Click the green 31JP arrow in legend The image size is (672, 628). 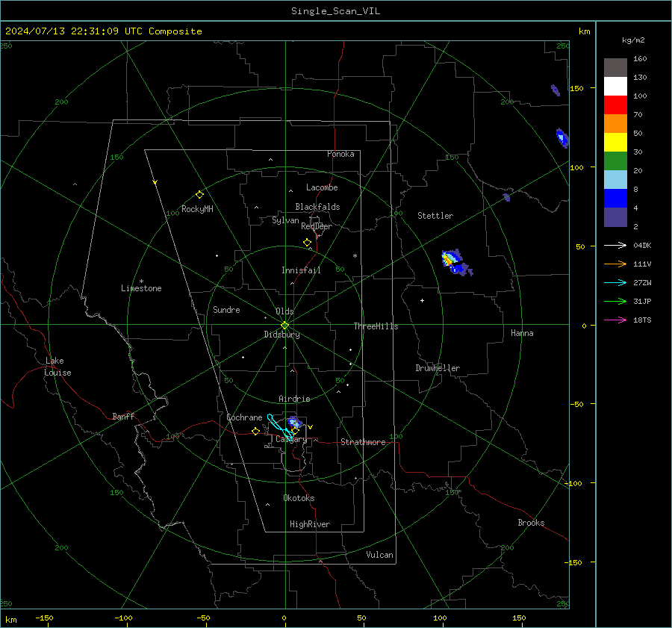615,302
